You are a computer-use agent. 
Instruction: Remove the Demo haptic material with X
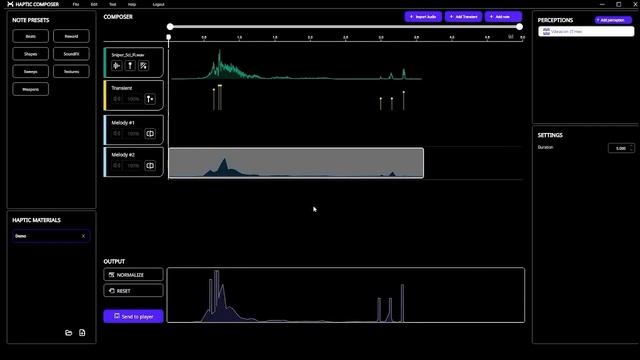pos(83,236)
